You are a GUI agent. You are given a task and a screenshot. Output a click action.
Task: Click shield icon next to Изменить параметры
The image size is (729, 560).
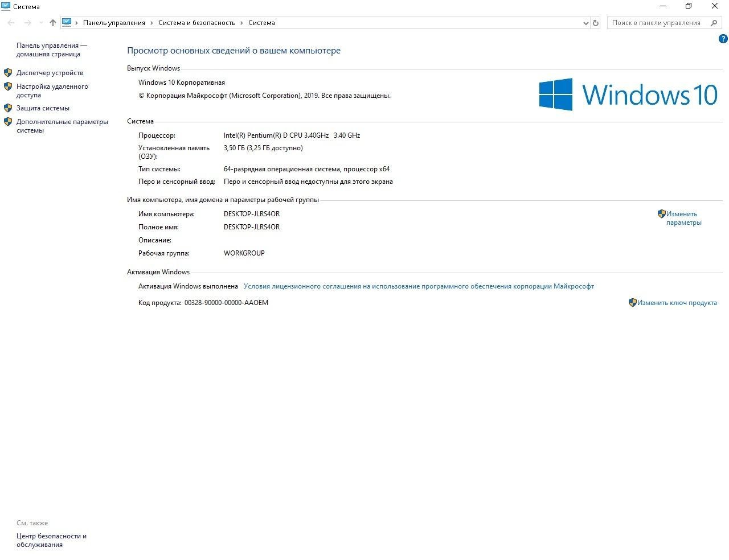pyautogui.click(x=661, y=214)
